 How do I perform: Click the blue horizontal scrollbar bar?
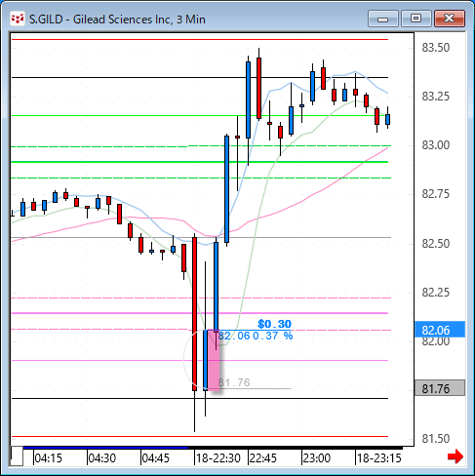[105, 448]
